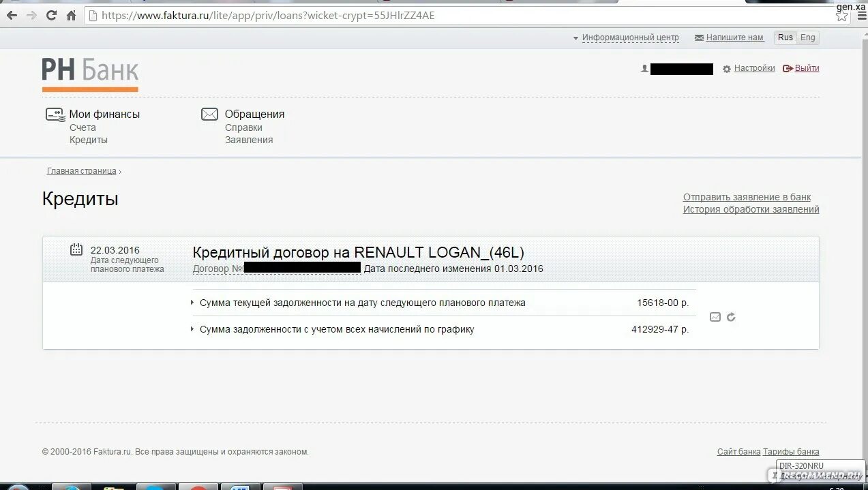Screen dimensions: 868x490
Task: Click Дата последнего изменения 01.03.2016 text
Action: 453,269
